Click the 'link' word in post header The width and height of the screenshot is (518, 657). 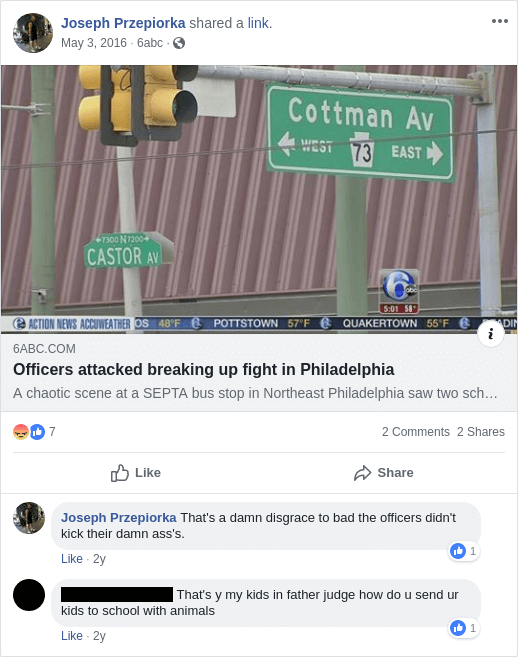(x=258, y=23)
